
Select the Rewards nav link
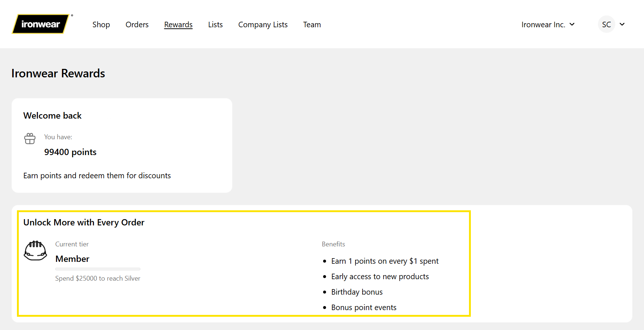pos(178,25)
